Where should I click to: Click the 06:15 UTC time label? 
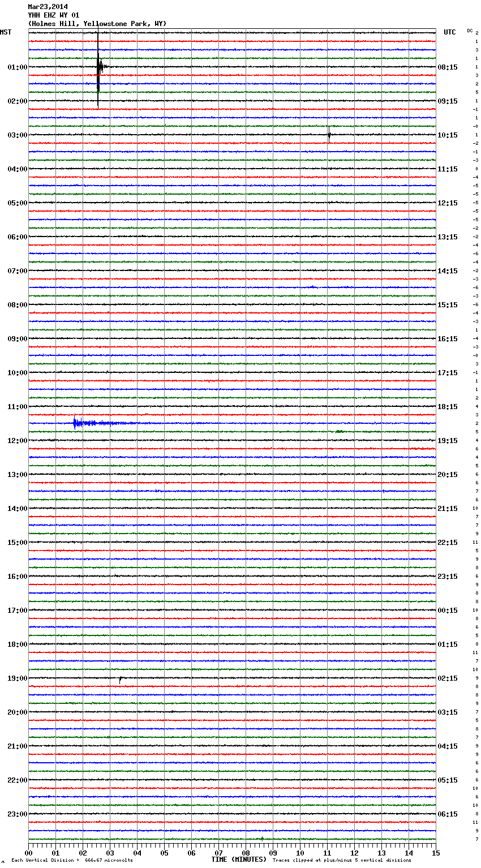pos(448,814)
